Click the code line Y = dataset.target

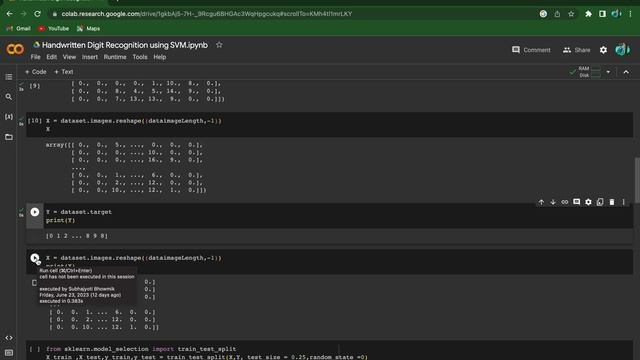79,212
